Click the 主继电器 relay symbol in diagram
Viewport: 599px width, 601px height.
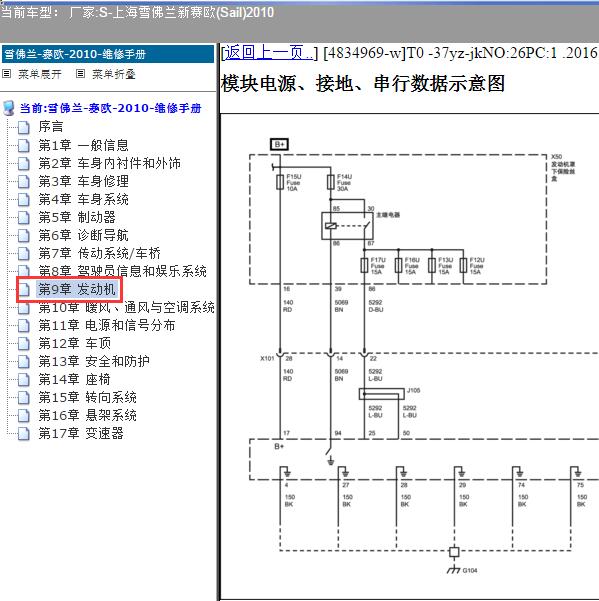click(347, 226)
